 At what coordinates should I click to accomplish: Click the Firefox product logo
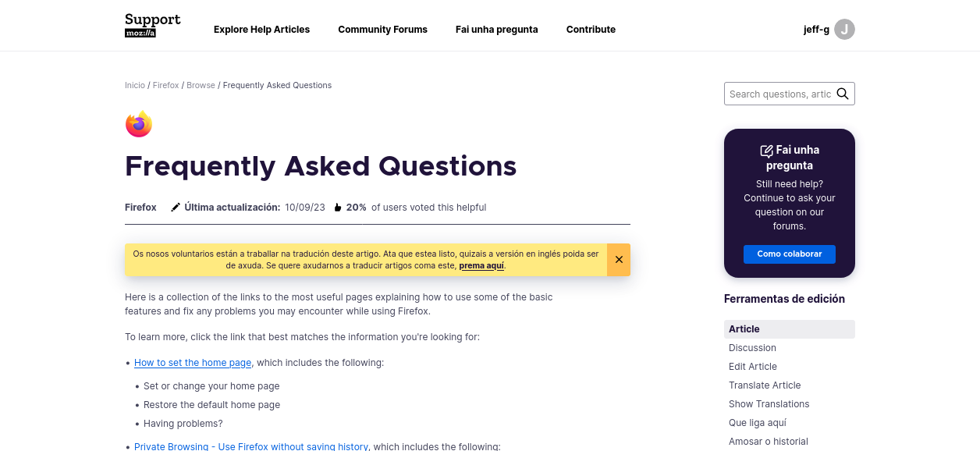tap(139, 124)
